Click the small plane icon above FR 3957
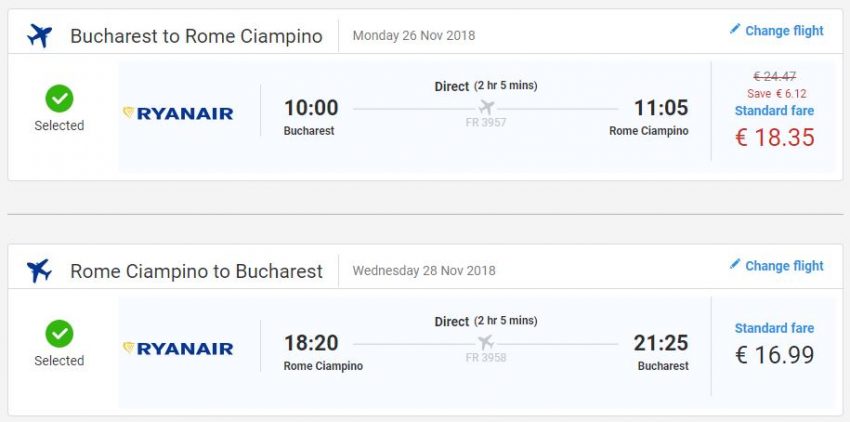850x422 pixels. tap(486, 107)
